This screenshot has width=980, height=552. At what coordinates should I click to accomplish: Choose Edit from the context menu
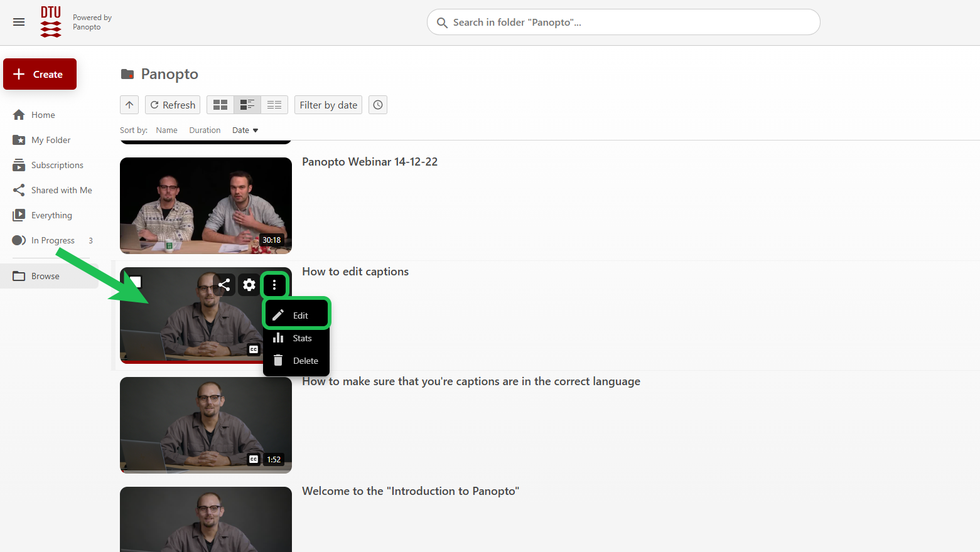click(296, 315)
